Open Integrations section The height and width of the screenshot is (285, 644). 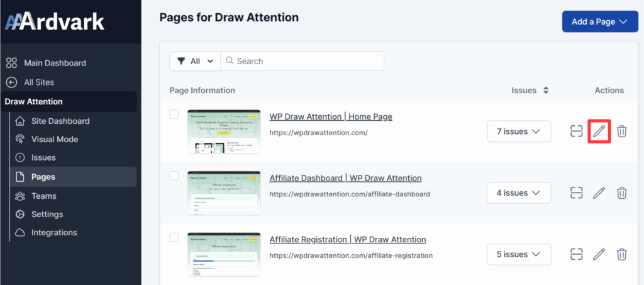point(54,232)
